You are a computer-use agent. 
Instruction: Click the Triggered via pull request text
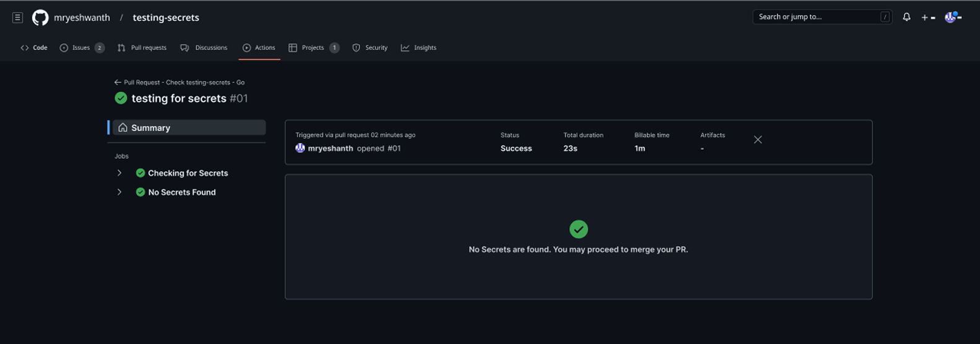(x=355, y=135)
